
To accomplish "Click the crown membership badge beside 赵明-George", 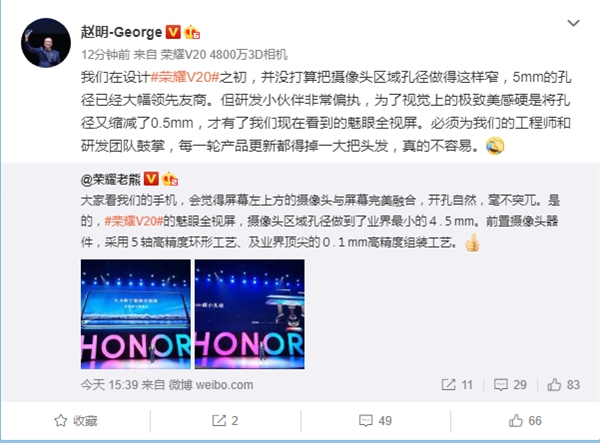I will (x=192, y=33).
